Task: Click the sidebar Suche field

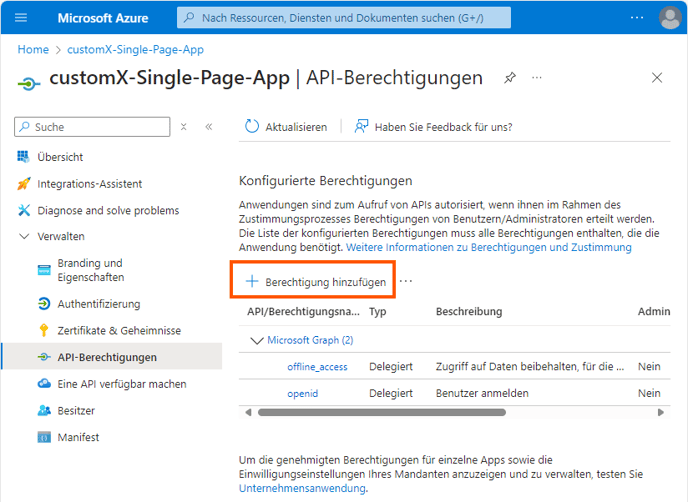Action: point(92,127)
